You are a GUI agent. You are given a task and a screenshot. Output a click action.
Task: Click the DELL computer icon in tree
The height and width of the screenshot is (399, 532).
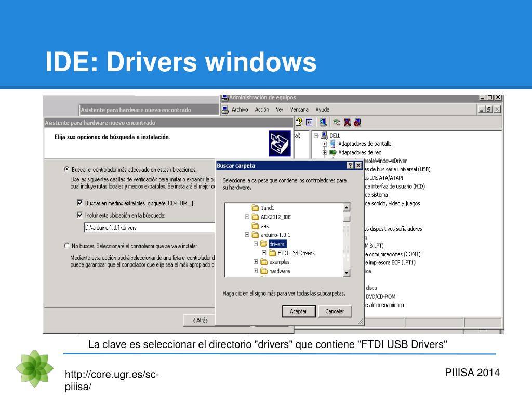(x=324, y=136)
